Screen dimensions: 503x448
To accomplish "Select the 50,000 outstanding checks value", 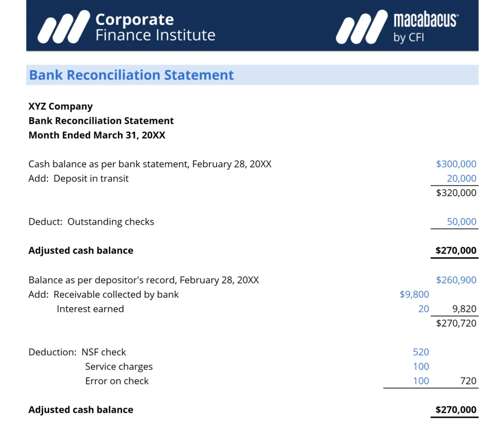I will 461,222.
